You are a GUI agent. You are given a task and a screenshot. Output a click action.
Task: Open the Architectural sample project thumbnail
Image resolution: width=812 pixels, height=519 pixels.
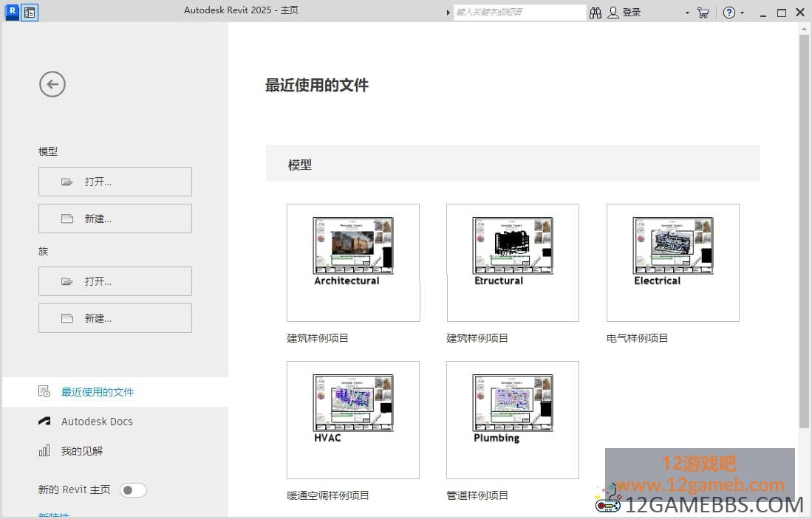353,262
